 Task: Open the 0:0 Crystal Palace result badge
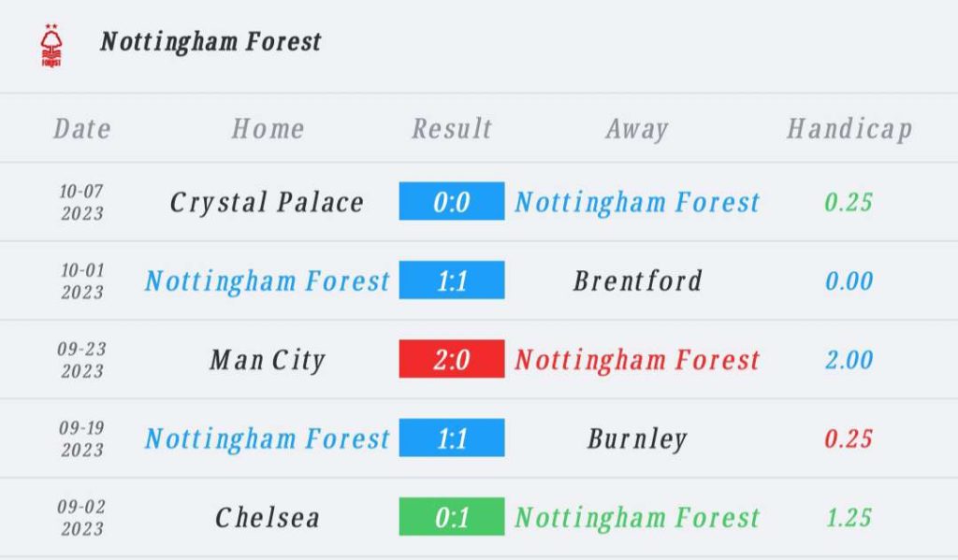tap(452, 201)
